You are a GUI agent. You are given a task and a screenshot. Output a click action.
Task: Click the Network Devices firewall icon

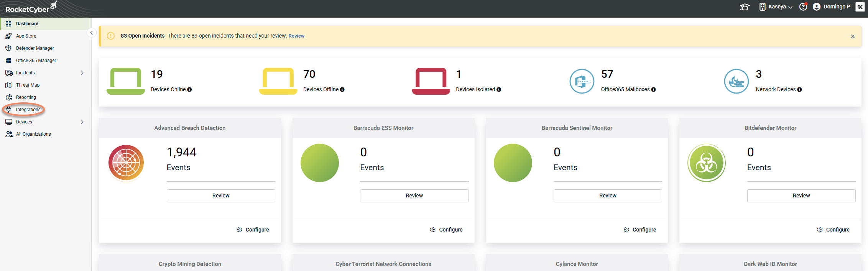[x=736, y=81]
